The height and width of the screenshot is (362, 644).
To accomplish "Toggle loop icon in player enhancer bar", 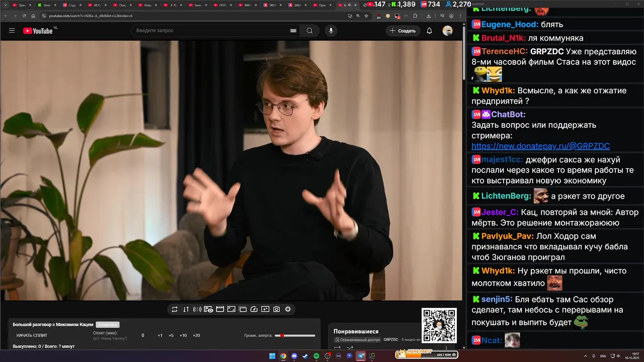I will (175, 309).
